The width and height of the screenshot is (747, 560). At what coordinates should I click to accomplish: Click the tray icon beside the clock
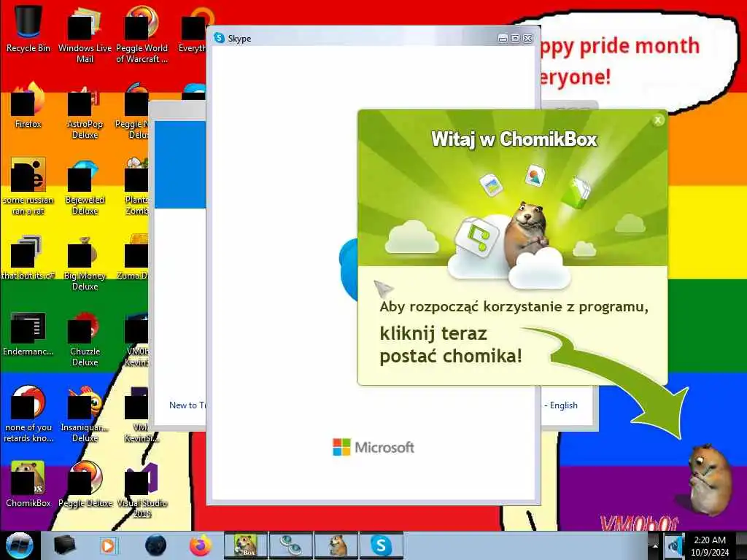pyautogui.click(x=675, y=545)
